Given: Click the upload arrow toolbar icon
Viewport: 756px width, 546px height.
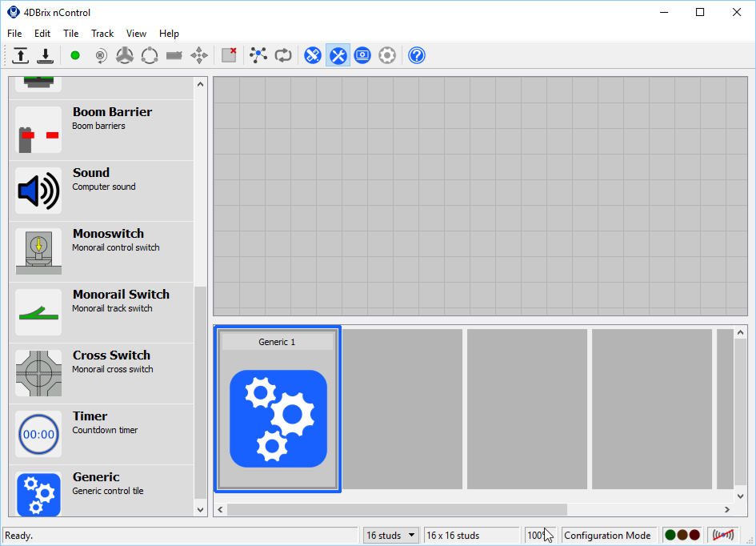Looking at the screenshot, I should tap(20, 55).
